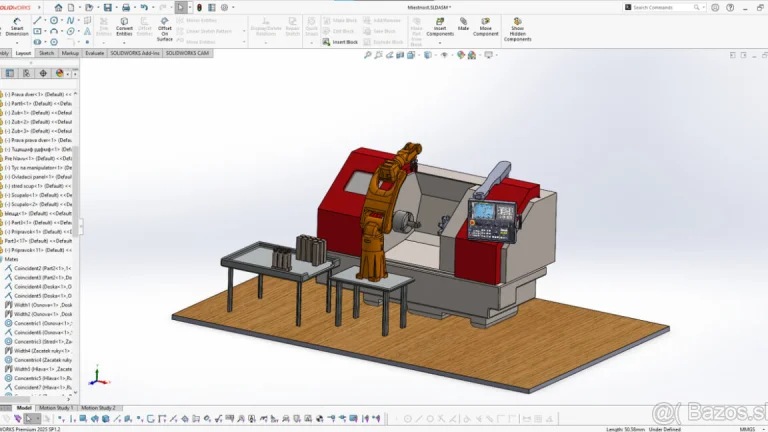Open the DisplayManager color ball tab
Viewport: 768px width, 432px height.
coord(60,73)
